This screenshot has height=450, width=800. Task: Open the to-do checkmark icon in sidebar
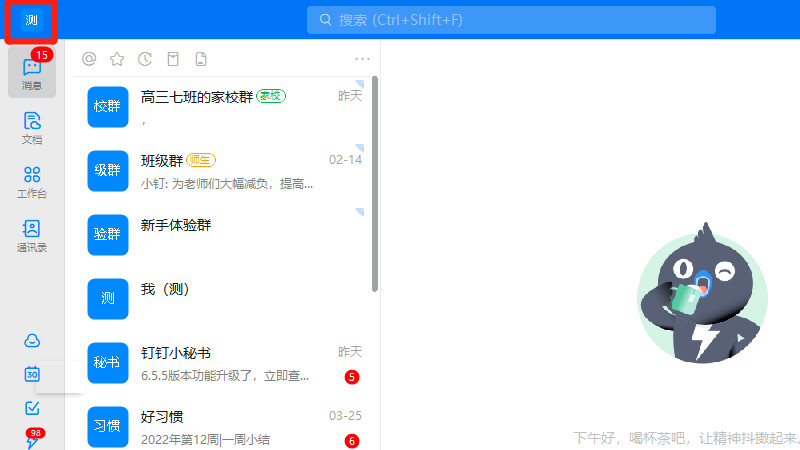(32, 408)
